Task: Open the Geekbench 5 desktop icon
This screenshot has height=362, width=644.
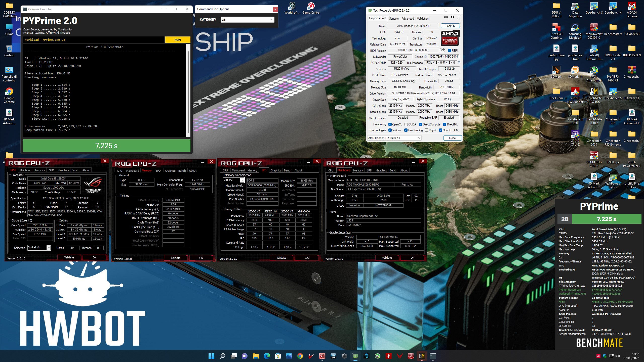Action: pyautogui.click(x=613, y=94)
